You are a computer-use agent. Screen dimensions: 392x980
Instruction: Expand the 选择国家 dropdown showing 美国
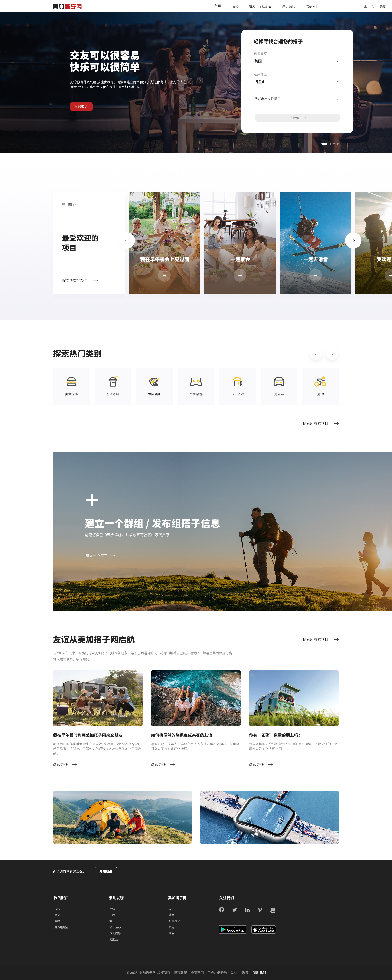click(x=297, y=61)
